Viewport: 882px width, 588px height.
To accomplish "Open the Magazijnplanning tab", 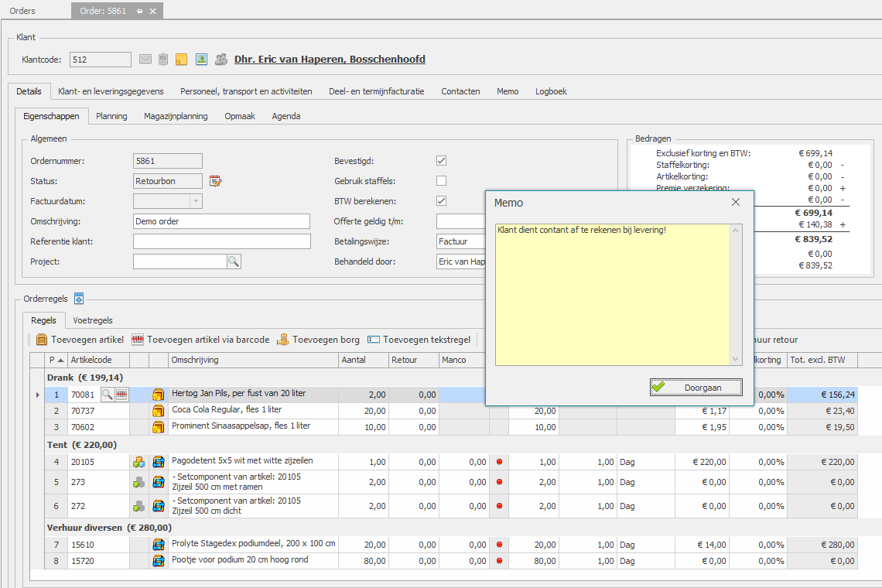I will (176, 116).
